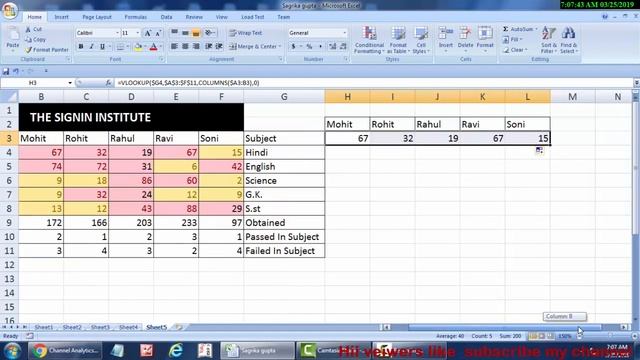Click the Format as Table icon

coord(398,33)
